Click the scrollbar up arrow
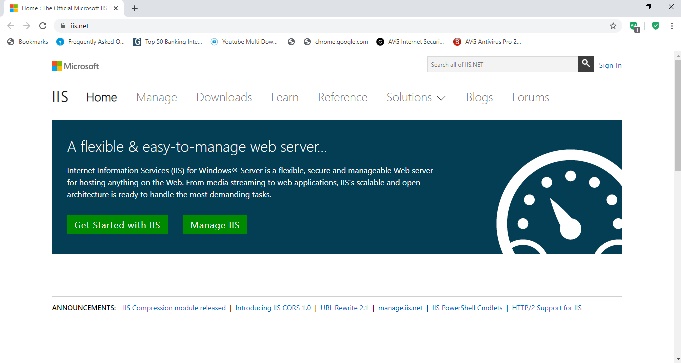 (x=678, y=55)
